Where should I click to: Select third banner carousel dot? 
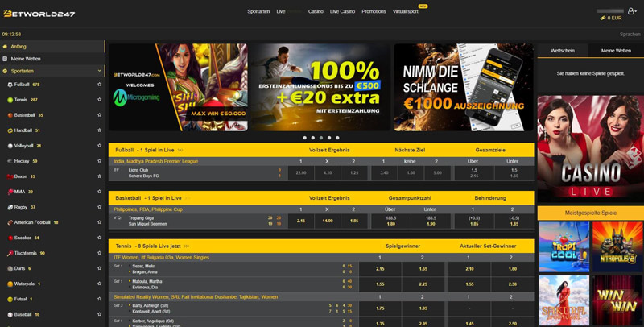321,138
